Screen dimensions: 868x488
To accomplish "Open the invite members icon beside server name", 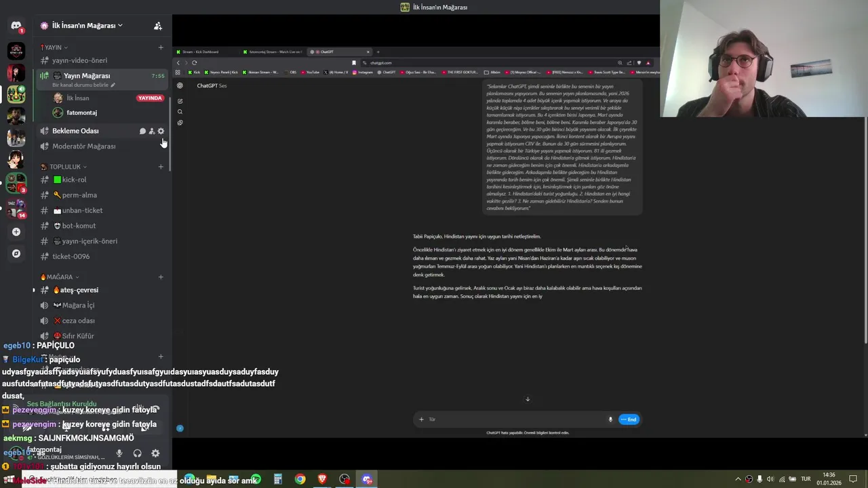I will 157,26.
